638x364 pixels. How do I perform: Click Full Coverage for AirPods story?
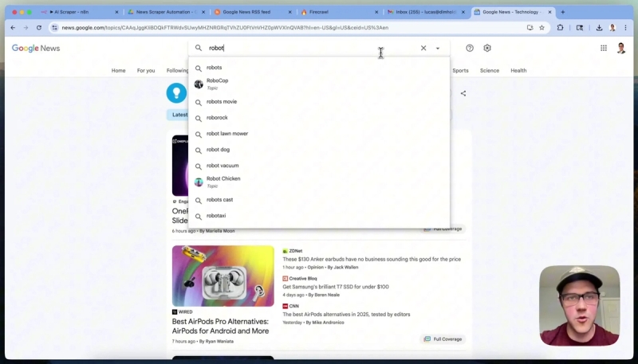443,339
